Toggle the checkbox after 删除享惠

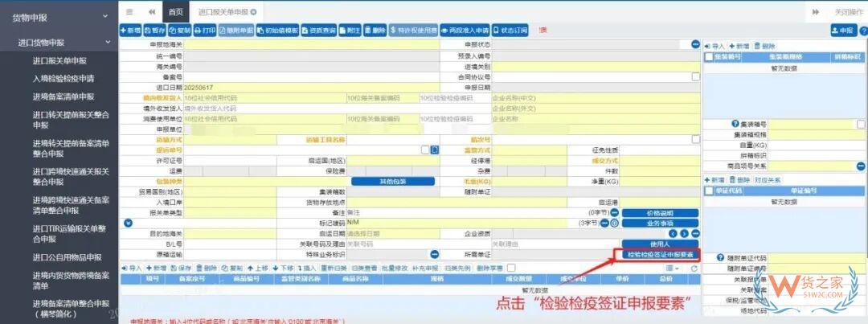[511, 268]
